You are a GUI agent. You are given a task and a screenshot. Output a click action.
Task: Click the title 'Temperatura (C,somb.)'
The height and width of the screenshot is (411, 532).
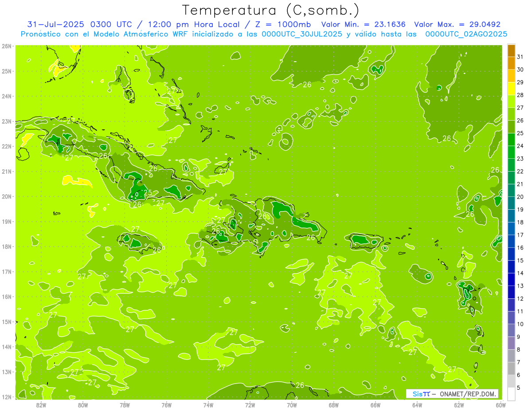click(x=271, y=10)
